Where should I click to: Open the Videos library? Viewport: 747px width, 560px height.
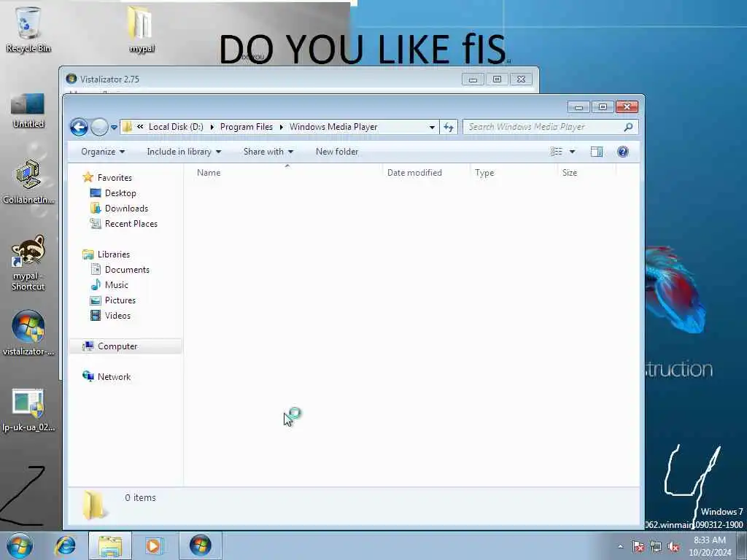pos(117,315)
